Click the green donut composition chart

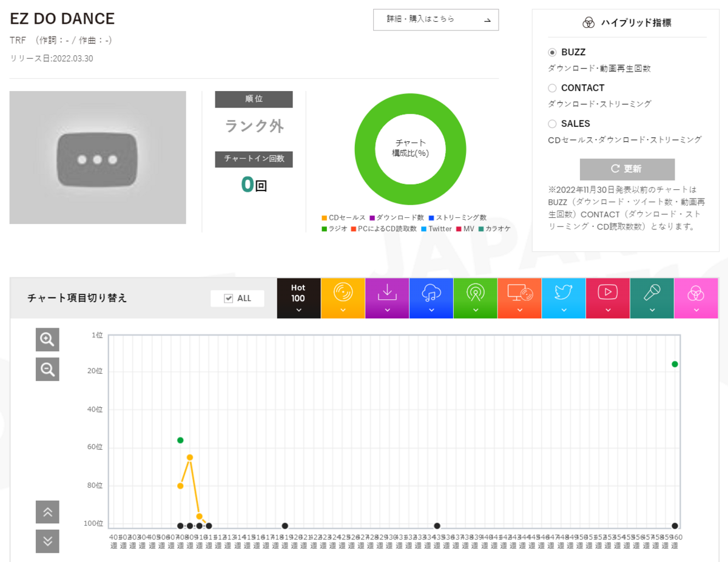(x=410, y=149)
